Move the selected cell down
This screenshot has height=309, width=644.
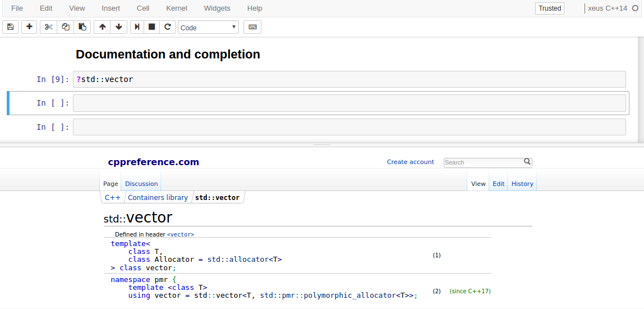click(x=119, y=27)
